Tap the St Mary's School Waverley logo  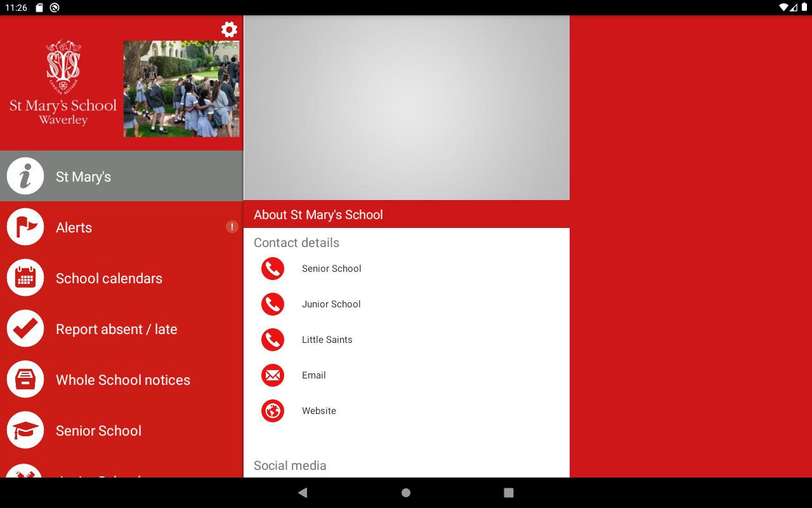63,83
